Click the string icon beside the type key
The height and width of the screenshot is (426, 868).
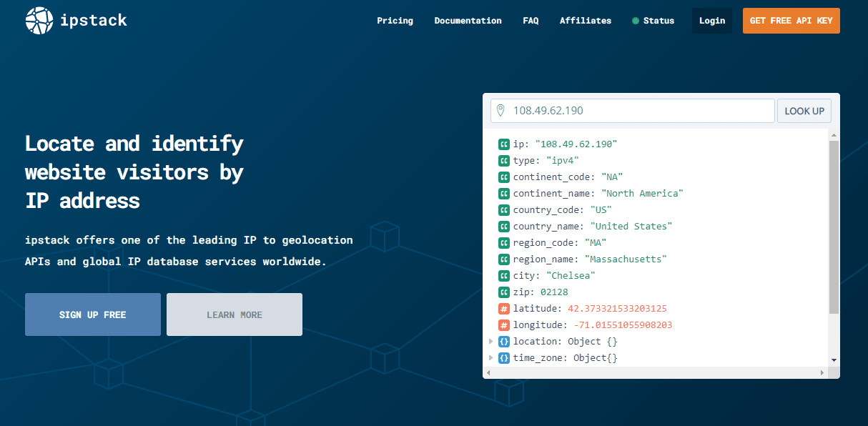(x=504, y=161)
